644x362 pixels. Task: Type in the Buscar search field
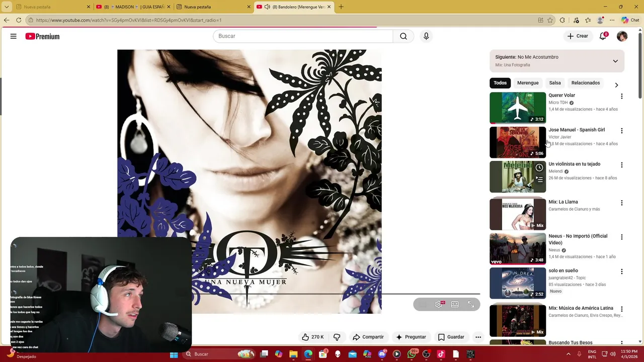(303, 36)
